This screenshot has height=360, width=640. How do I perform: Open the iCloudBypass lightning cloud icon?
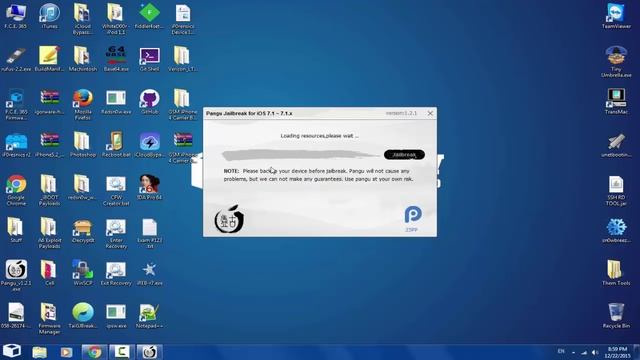(x=149, y=144)
